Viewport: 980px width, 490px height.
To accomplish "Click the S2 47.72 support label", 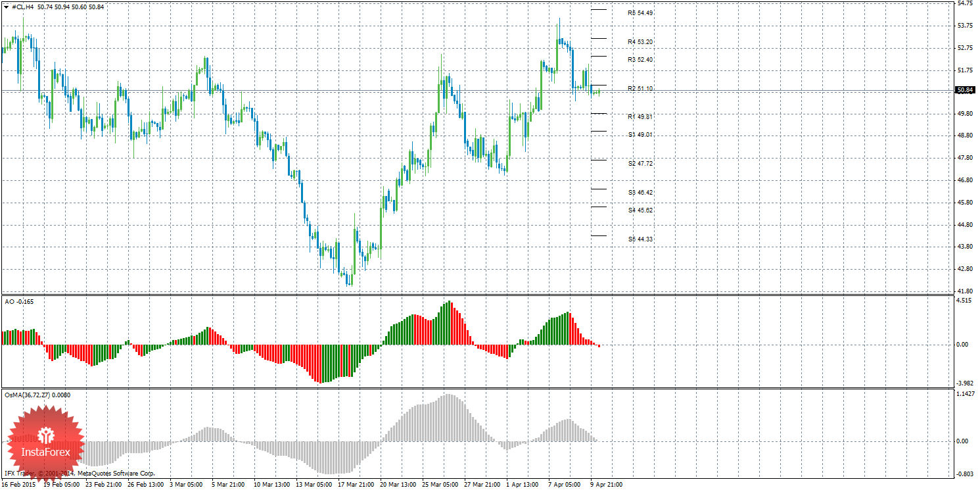I will (640, 164).
